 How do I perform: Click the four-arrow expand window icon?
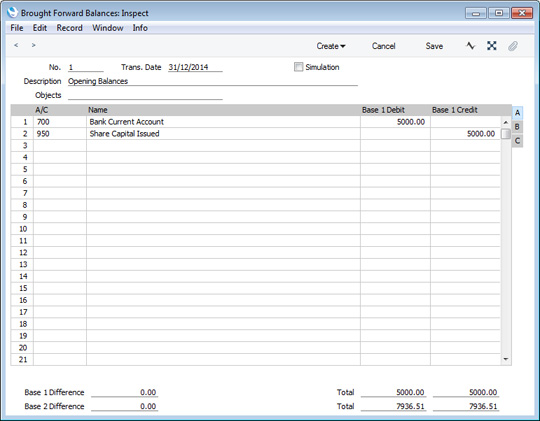[x=492, y=46]
